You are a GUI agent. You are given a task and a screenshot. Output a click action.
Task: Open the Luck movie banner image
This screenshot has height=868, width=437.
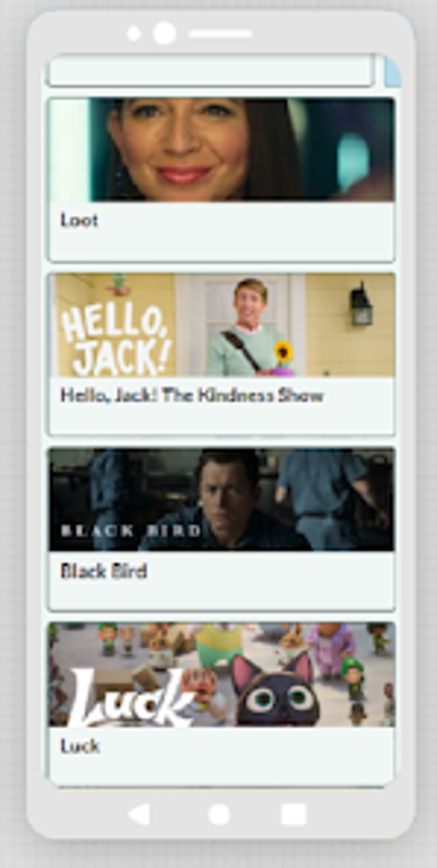pyautogui.click(x=222, y=675)
